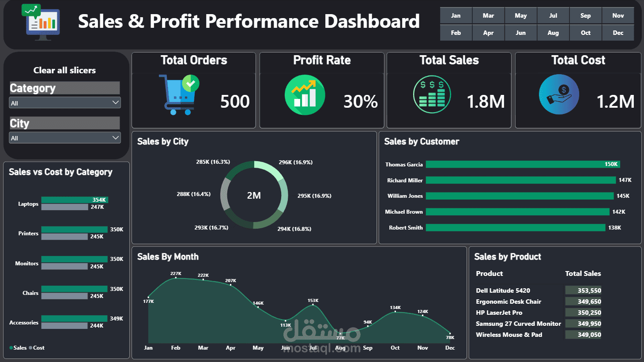Screen dimensions: 644x362
Task: Click the Dell Latitude 5420 row
Action: coord(539,290)
